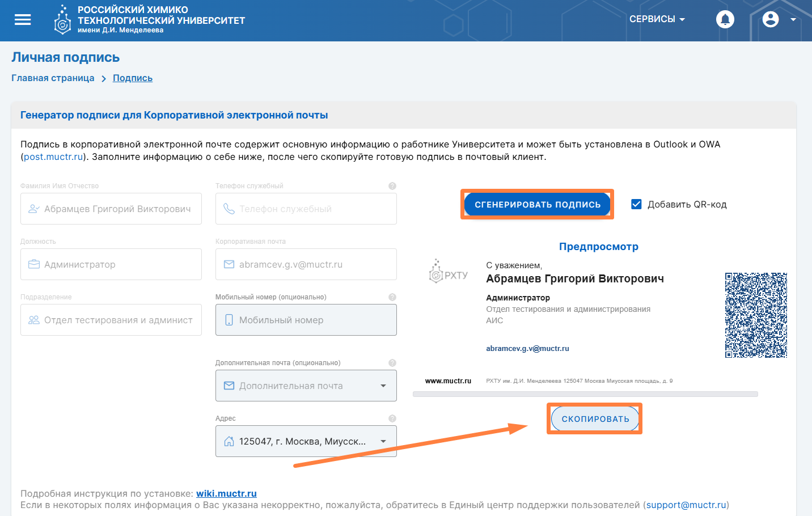The width and height of the screenshot is (812, 516).
Task: Click help icon next to Адрес field
Action: coord(392,418)
